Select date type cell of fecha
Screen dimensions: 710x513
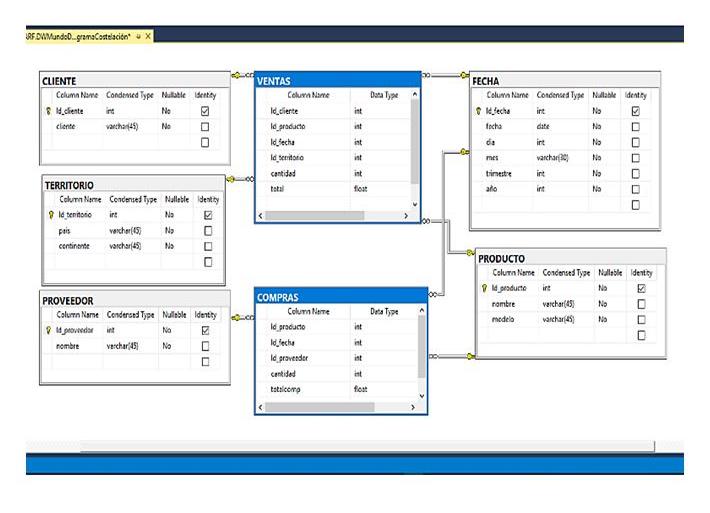point(543,126)
